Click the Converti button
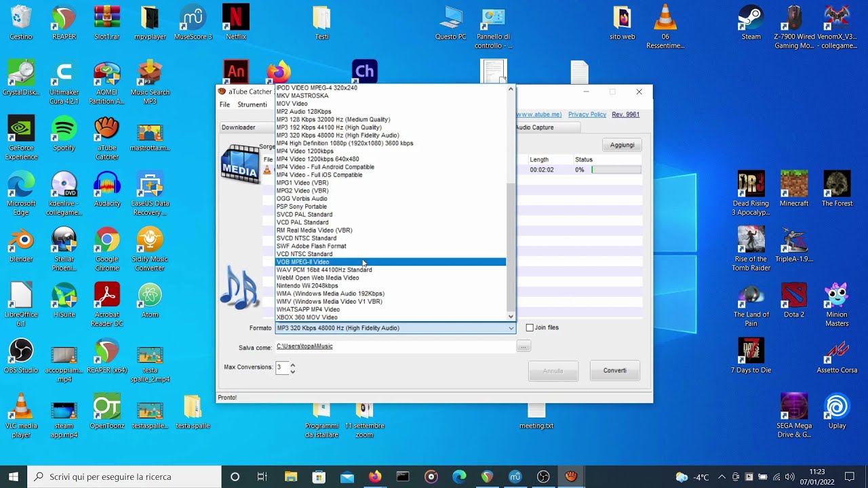The height and width of the screenshot is (488, 868). click(615, 371)
